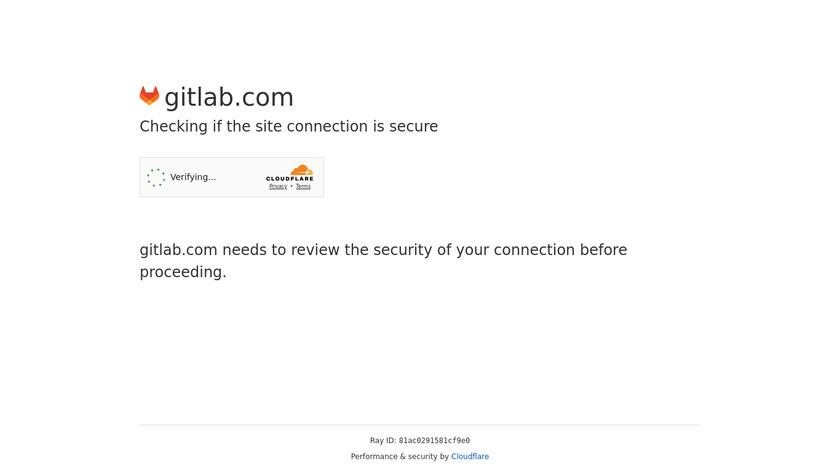The height and width of the screenshot is (472, 840).
Task: Click the GitLab fox logo
Action: (149, 96)
